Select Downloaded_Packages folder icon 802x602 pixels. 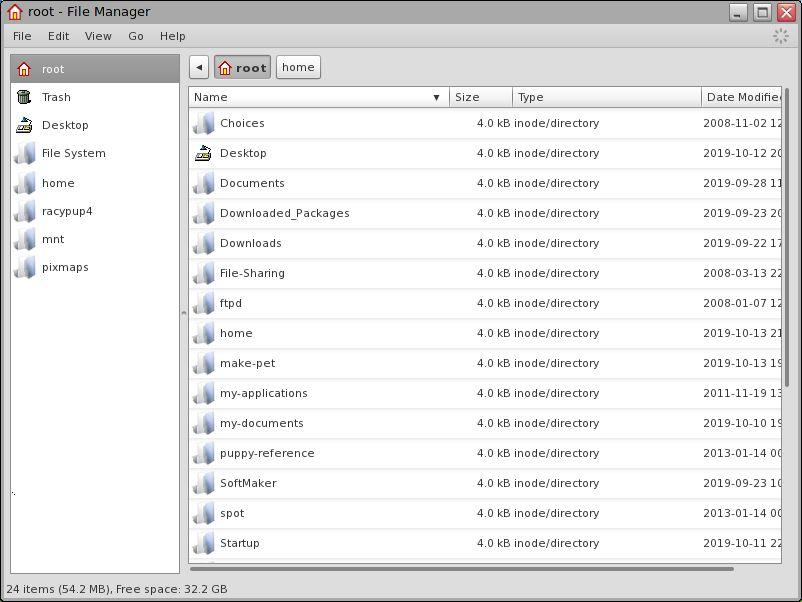pos(204,213)
